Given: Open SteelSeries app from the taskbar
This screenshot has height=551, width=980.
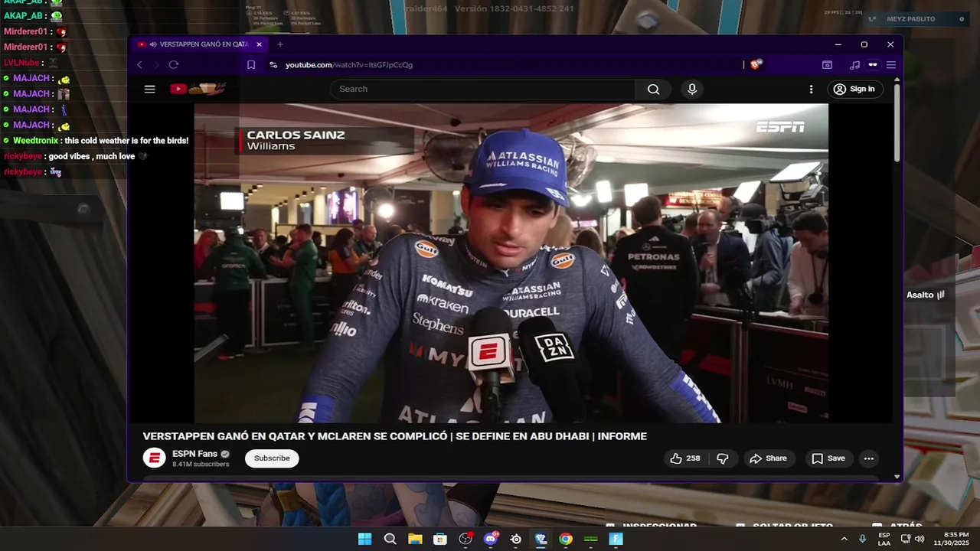Looking at the screenshot, I should point(516,539).
